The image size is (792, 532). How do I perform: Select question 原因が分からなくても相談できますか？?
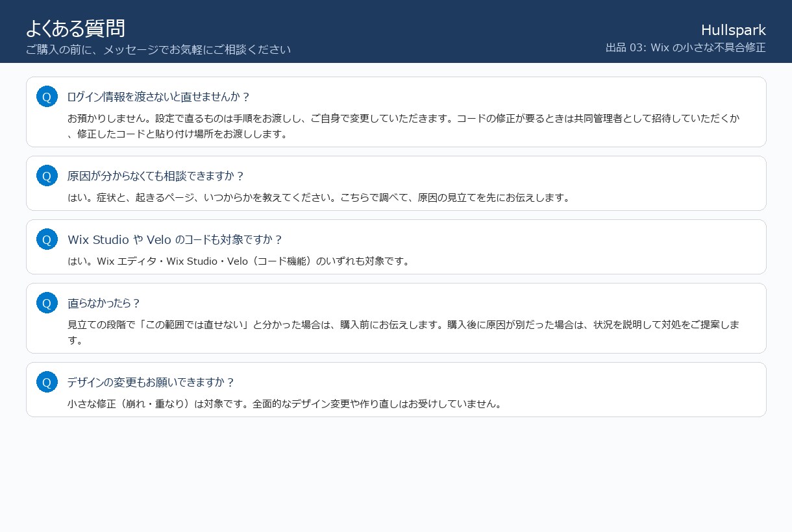tap(156, 176)
